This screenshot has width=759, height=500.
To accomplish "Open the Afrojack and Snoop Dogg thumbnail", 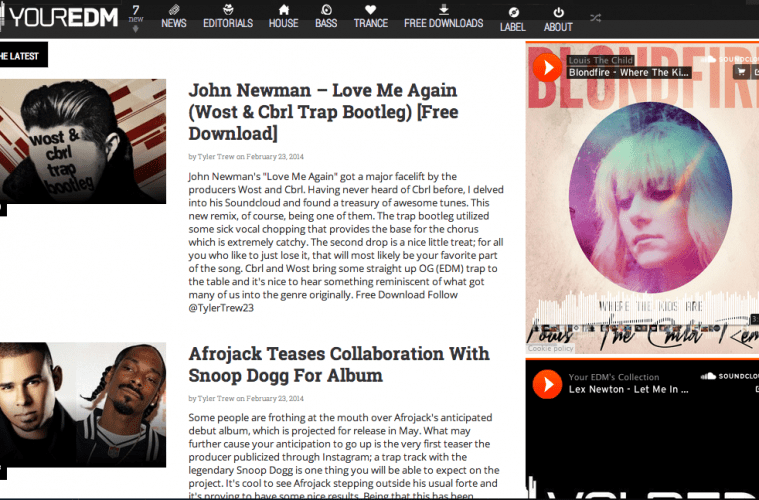I will [x=83, y=404].
